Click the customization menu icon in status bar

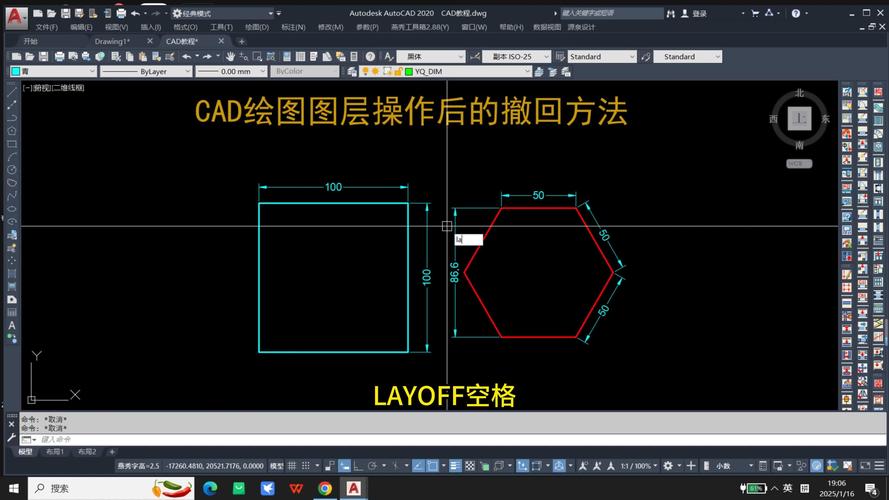pyautogui.click(x=879, y=465)
